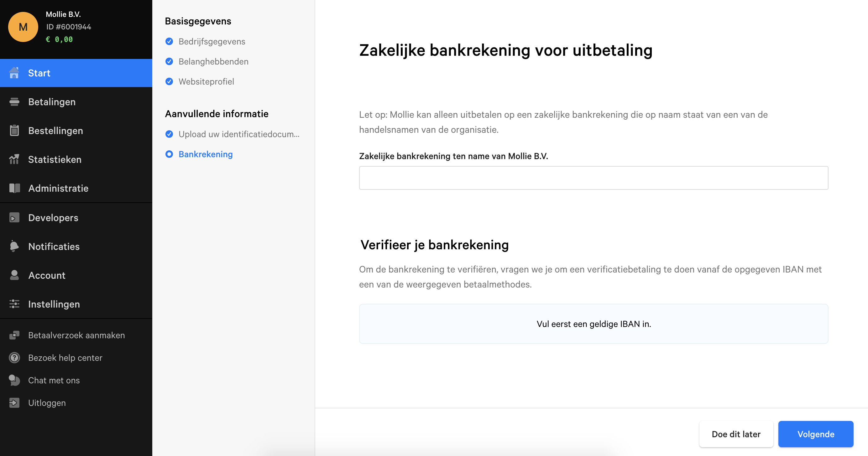Click Betaalverzoek aanmaken link

tap(76, 335)
